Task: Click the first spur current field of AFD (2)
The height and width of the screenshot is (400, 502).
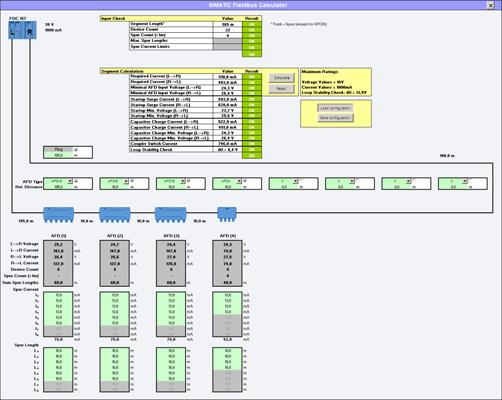Action: [x=115, y=295]
